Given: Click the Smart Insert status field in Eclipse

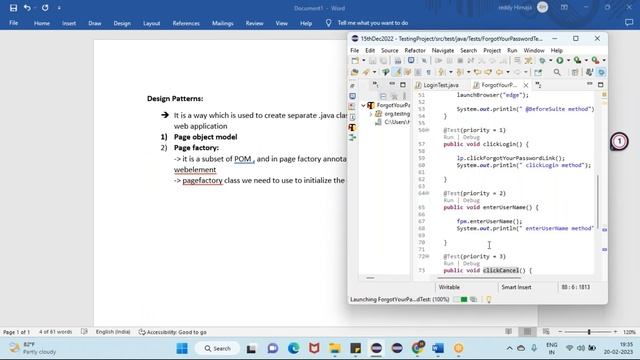Looking at the screenshot, I should pos(516,287).
